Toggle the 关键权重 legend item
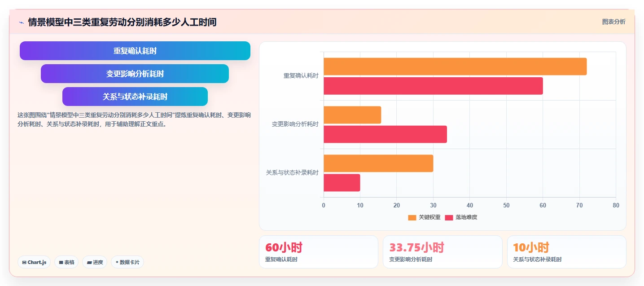This screenshot has width=644, height=286. 424,217
